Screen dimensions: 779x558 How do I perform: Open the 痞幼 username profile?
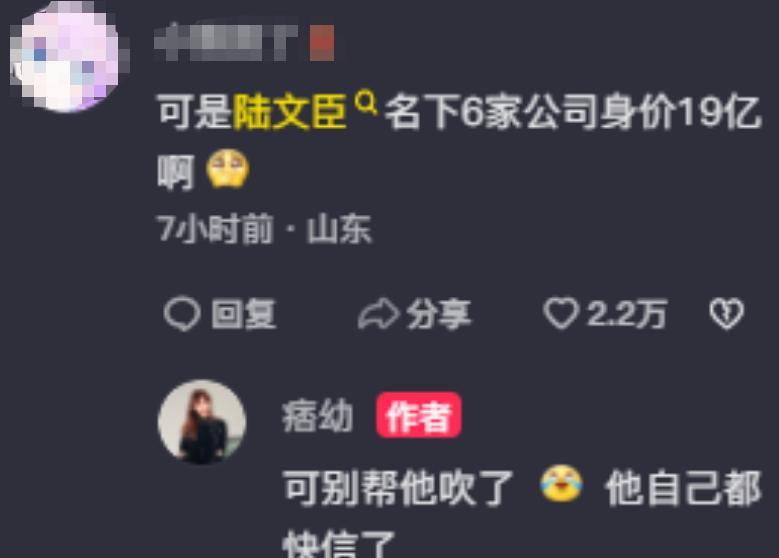317,415
